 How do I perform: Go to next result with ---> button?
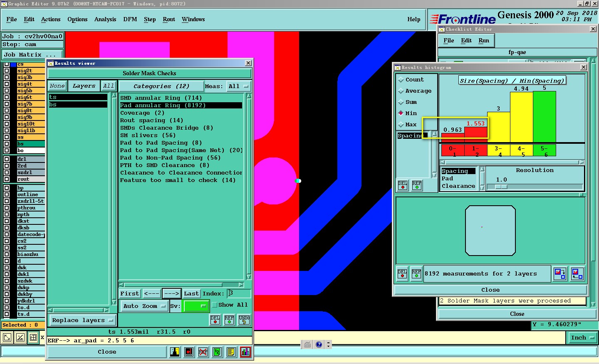click(171, 294)
